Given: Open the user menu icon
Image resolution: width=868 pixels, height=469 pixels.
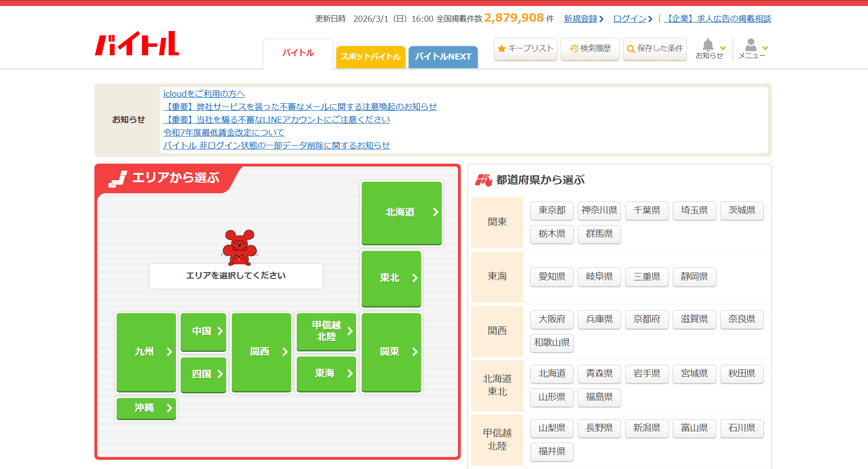Looking at the screenshot, I should click(x=751, y=45).
